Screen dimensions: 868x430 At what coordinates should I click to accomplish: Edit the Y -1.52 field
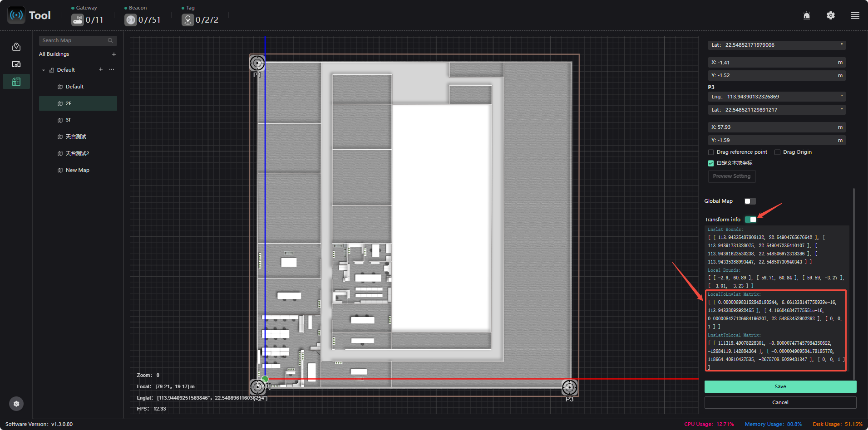click(x=777, y=75)
